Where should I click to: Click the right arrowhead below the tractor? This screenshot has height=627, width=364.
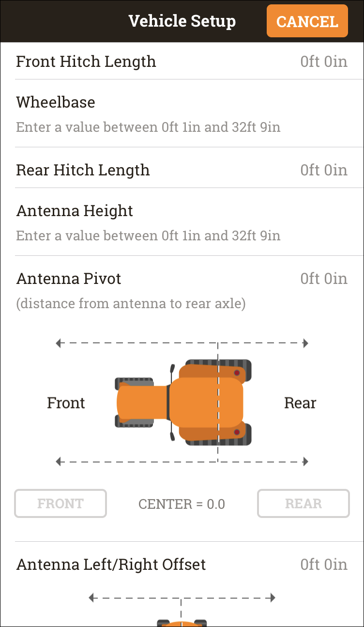coord(305,462)
